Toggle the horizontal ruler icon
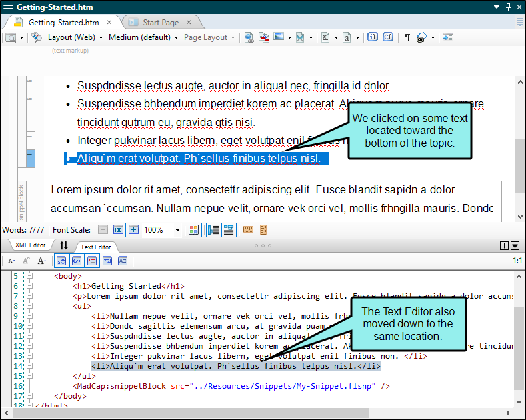The image size is (526, 420). [x=248, y=230]
